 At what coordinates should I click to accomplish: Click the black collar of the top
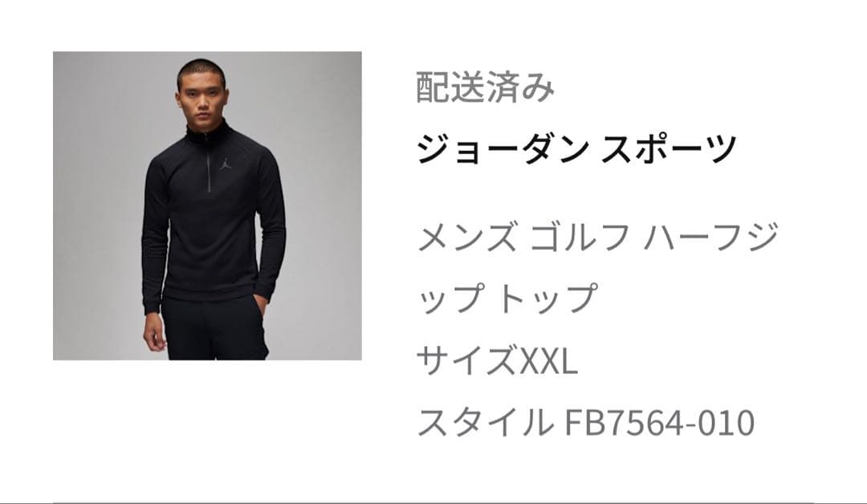pos(209,133)
